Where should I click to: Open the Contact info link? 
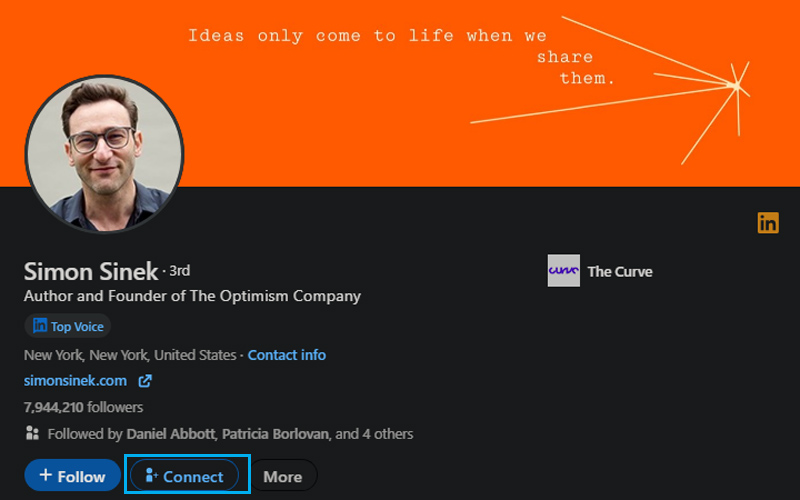click(287, 355)
